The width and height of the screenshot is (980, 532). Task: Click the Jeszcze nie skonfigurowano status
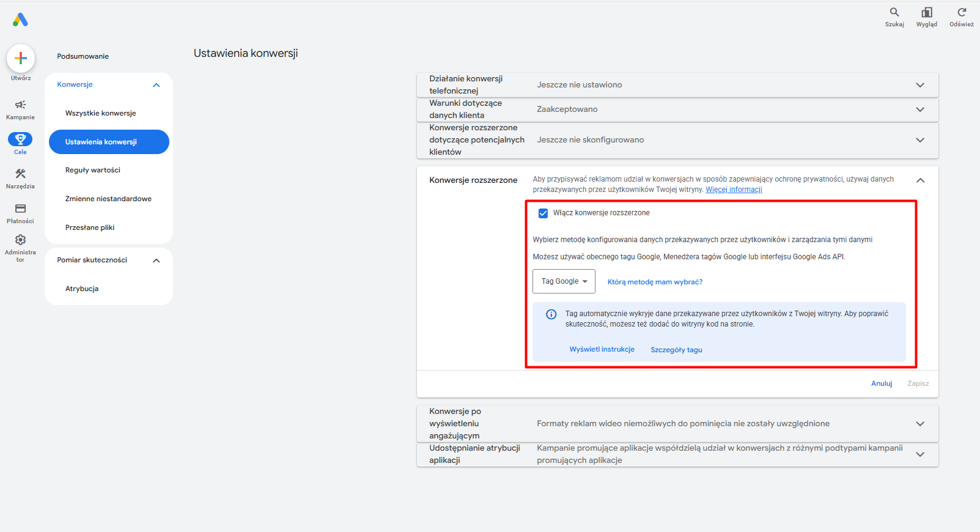click(x=591, y=140)
